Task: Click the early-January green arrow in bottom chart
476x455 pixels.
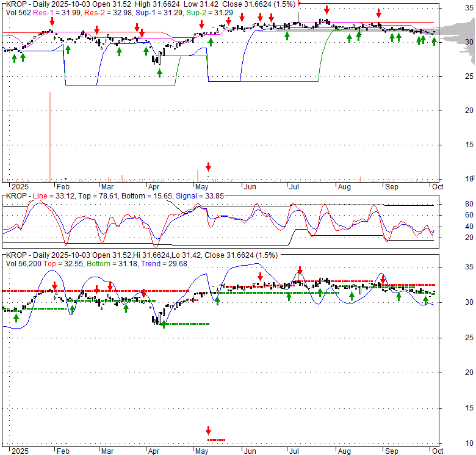Action: pos(16,317)
